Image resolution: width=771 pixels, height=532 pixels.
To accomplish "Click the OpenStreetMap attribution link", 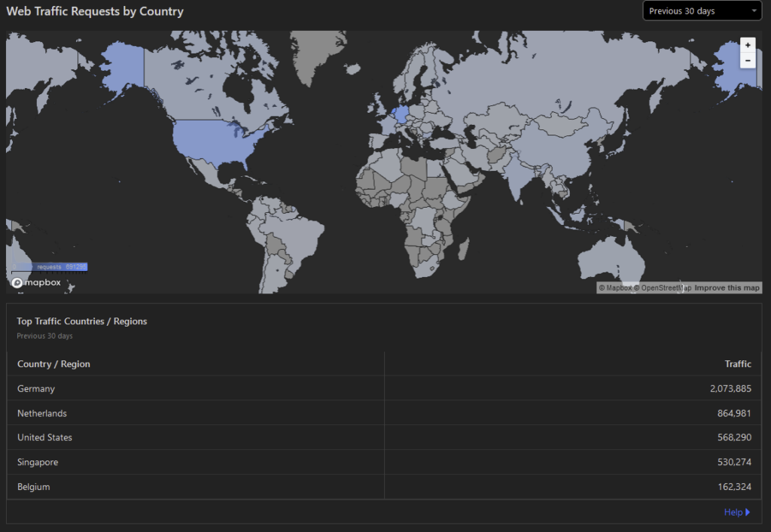I will point(663,288).
